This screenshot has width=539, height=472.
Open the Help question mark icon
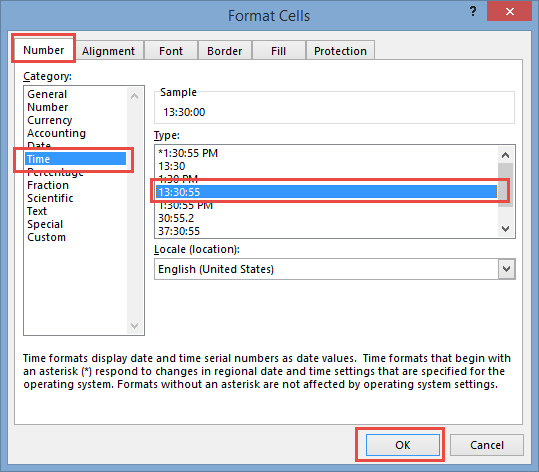click(473, 12)
